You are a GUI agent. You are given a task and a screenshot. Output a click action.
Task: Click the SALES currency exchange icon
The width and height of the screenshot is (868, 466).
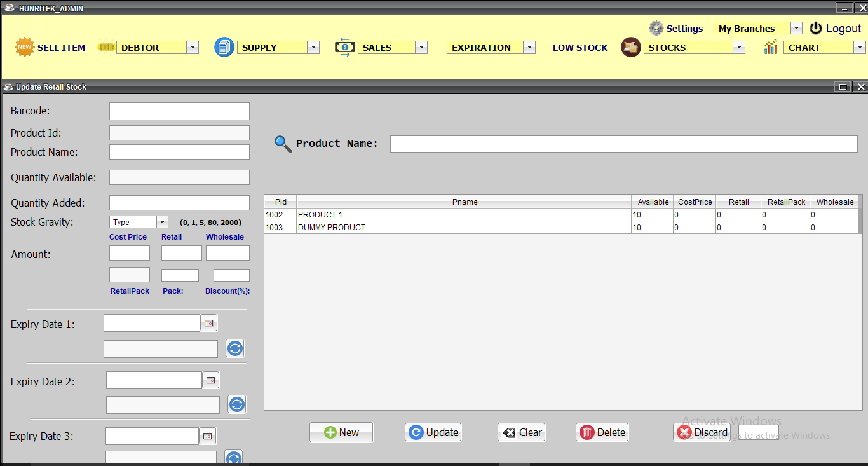click(x=344, y=47)
